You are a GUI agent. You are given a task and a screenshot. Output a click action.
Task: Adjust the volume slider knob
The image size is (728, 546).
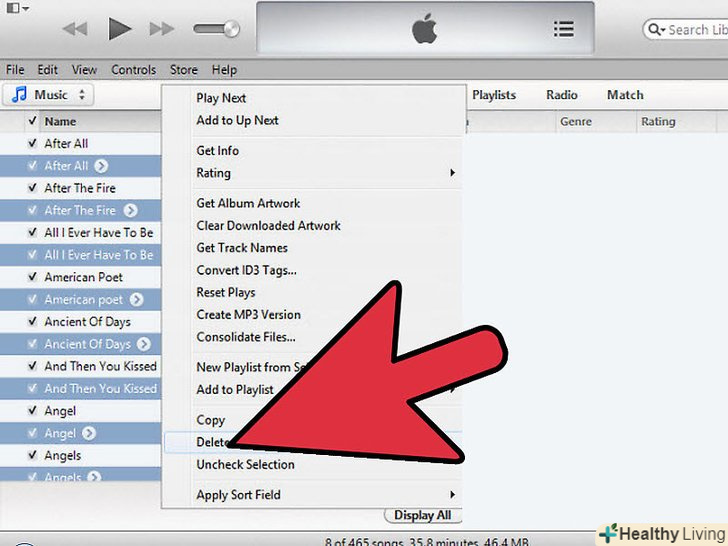click(230, 29)
